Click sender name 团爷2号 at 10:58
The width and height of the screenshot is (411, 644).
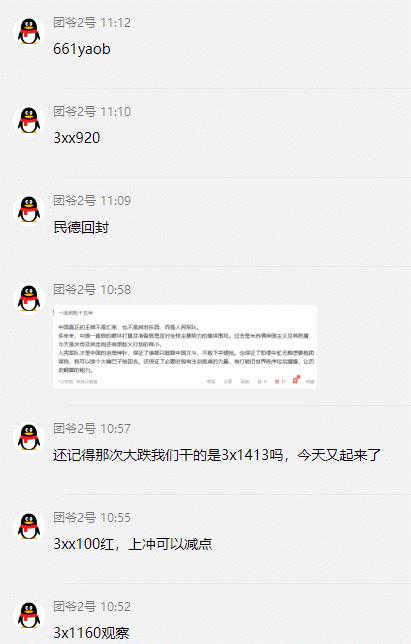tap(74, 290)
